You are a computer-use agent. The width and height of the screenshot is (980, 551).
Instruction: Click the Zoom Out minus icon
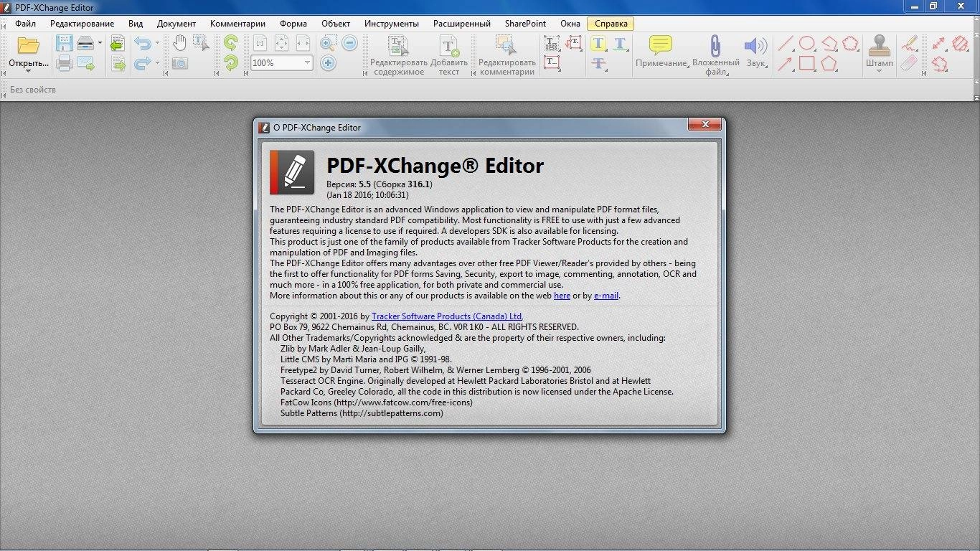coord(349,43)
